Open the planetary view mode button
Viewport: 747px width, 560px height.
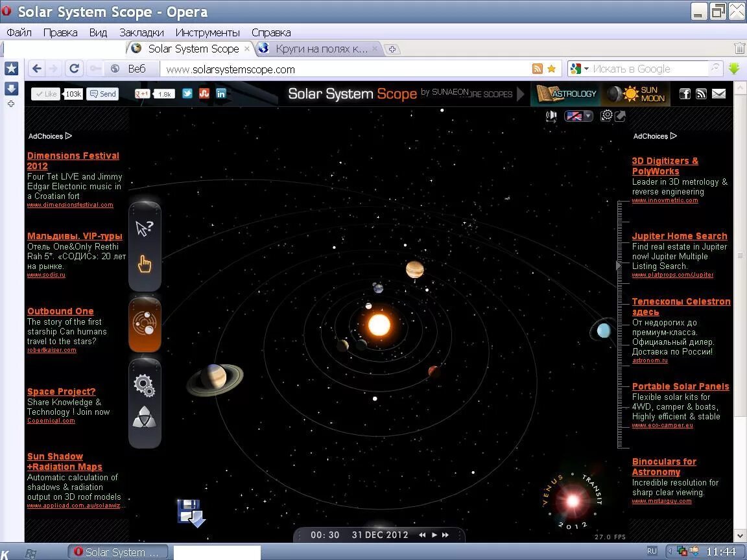coord(145,324)
